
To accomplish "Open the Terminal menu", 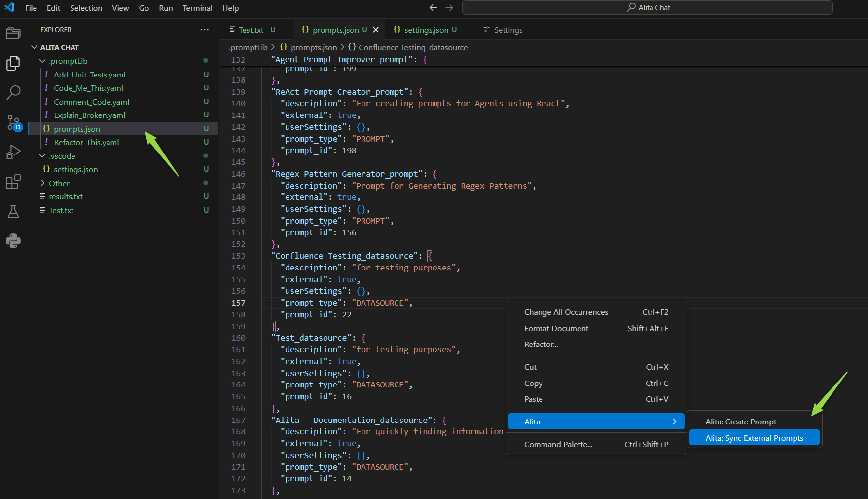I will [197, 8].
